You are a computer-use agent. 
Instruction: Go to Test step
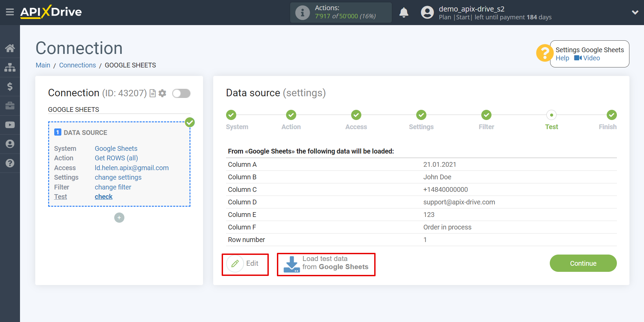click(x=551, y=115)
